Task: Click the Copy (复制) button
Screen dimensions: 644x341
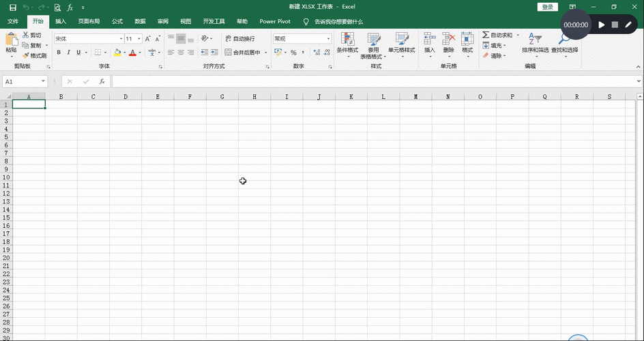Action: 31,45
